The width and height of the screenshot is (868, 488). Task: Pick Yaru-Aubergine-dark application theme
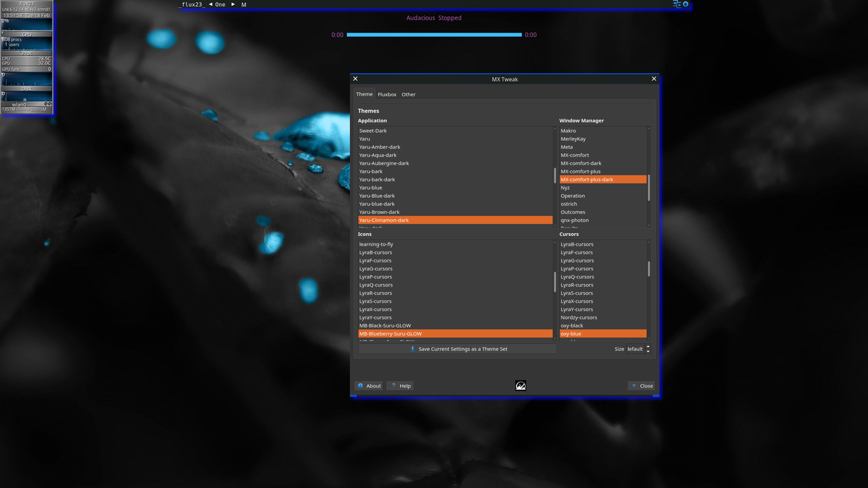point(455,163)
